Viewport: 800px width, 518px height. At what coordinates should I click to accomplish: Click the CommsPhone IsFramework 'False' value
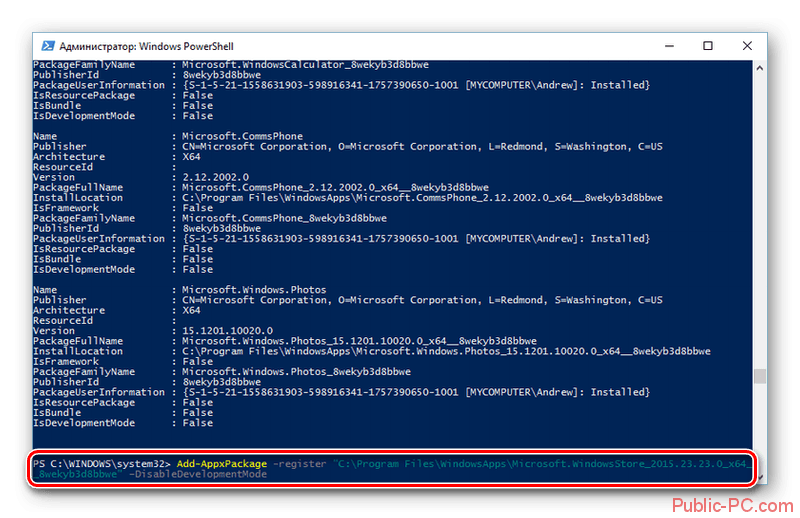[x=197, y=208]
